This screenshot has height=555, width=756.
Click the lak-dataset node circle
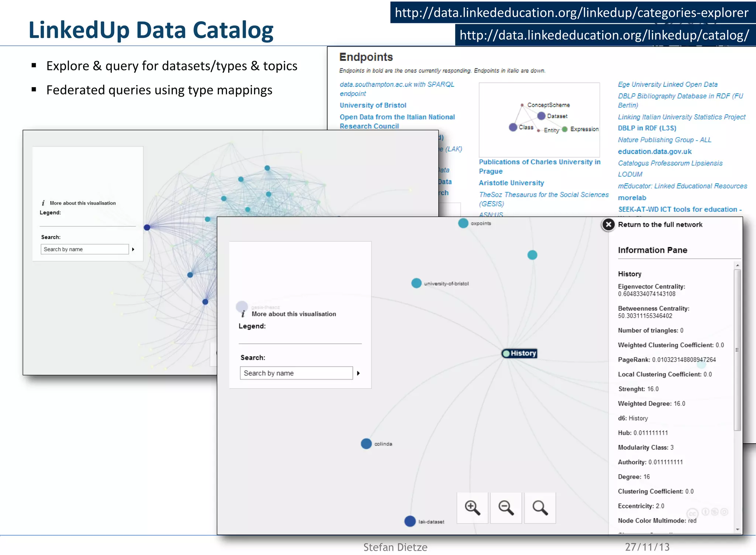[x=410, y=521]
